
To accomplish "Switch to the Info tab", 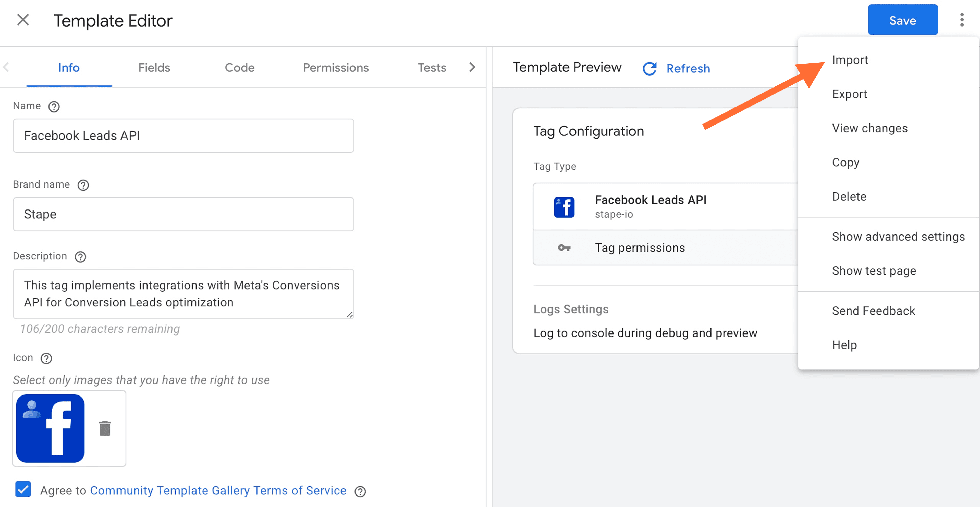I will point(69,67).
